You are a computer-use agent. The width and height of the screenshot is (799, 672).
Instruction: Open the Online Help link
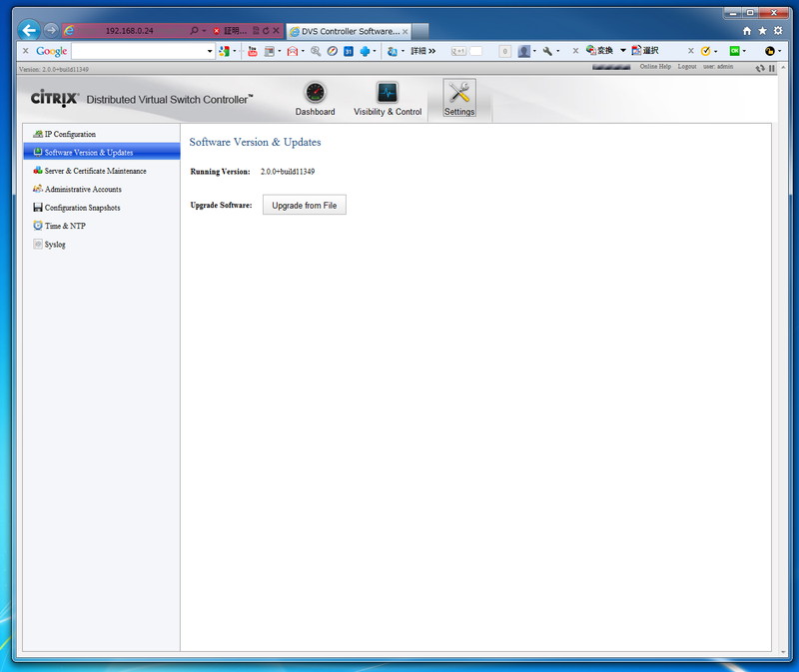(x=655, y=66)
